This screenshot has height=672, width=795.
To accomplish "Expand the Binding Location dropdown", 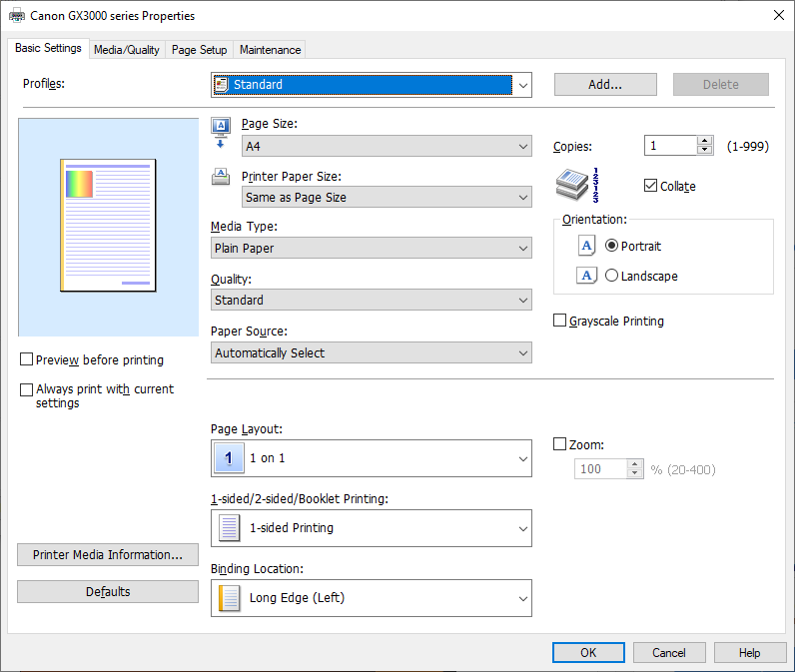I will [x=372, y=598].
